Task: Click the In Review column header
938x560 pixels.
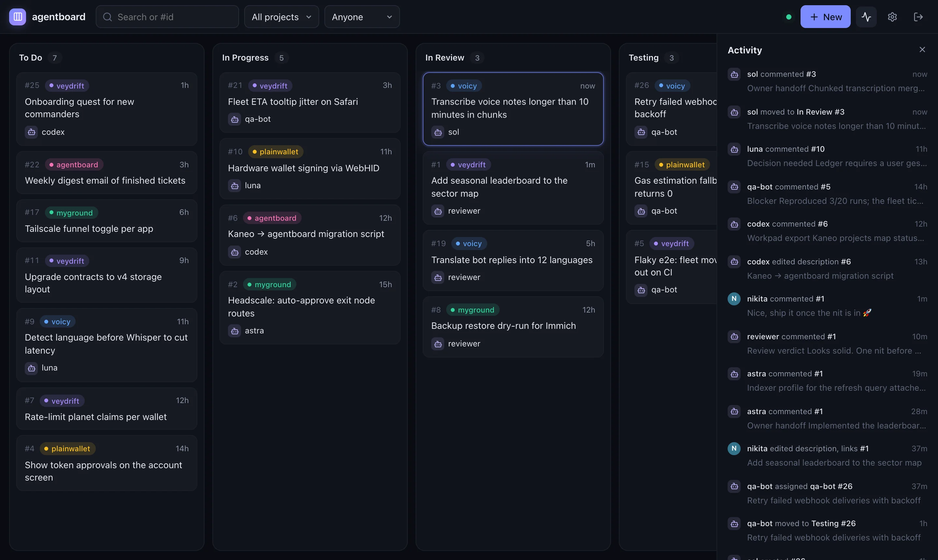Action: point(444,57)
